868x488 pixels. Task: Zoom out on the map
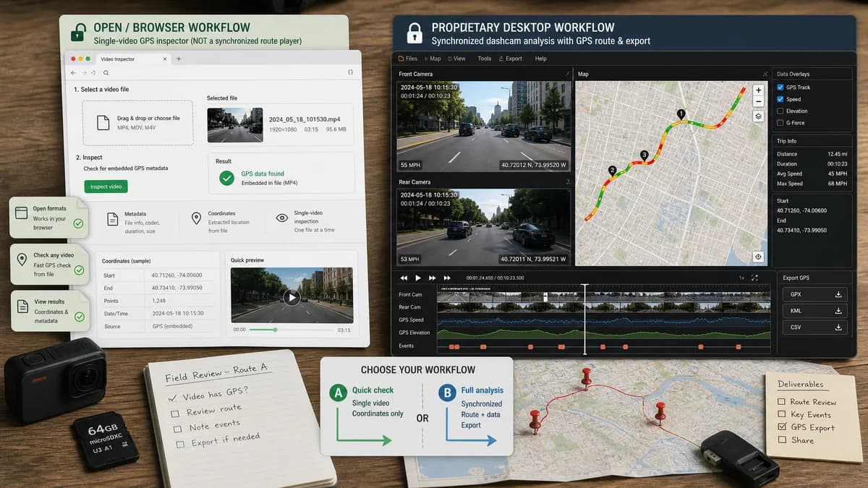pos(758,102)
